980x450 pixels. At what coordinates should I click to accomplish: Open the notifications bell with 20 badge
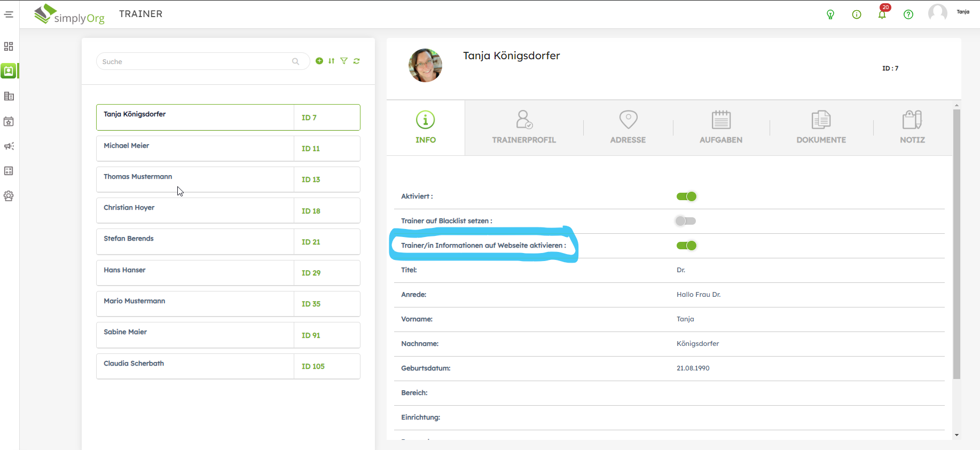[x=882, y=14]
